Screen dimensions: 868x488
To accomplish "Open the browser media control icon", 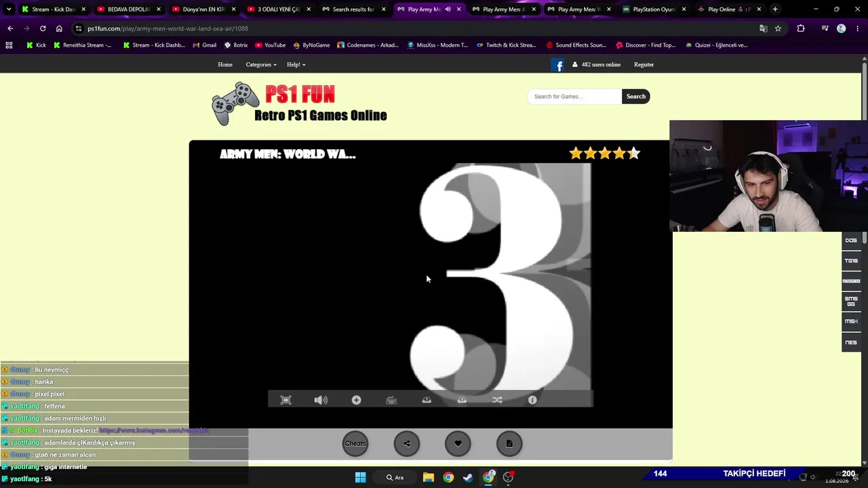I will tap(825, 28).
